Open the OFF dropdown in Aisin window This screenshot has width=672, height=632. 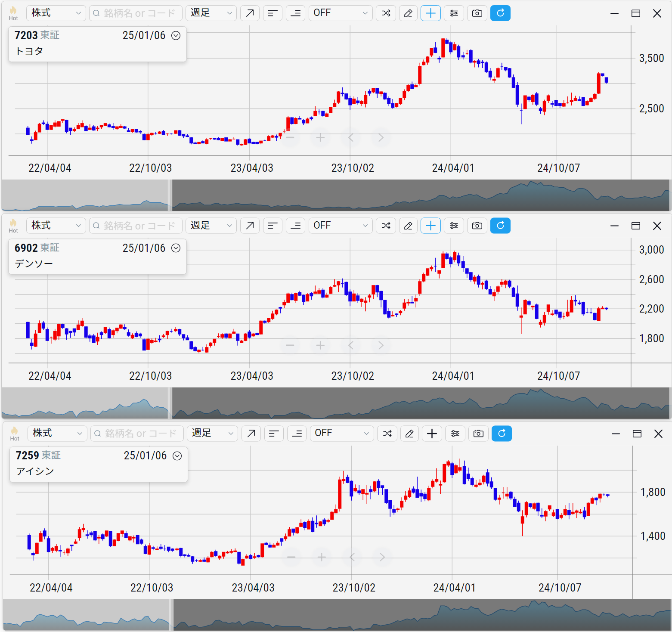tap(342, 433)
